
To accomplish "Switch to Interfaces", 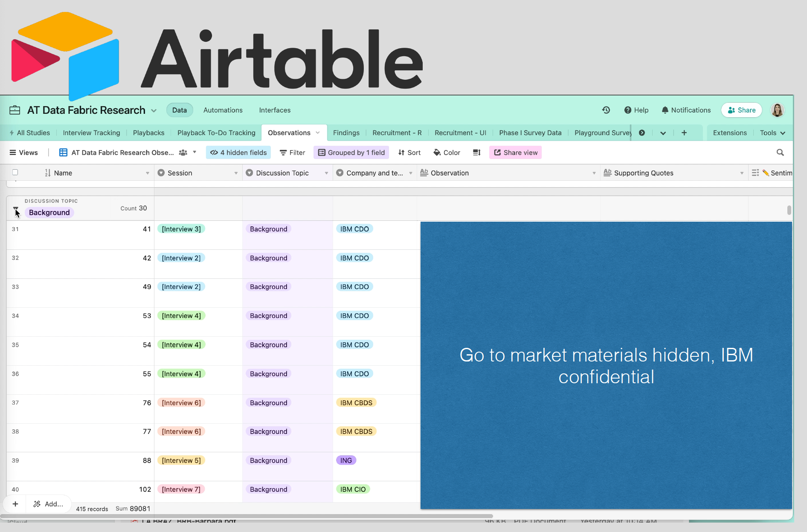I will click(275, 110).
